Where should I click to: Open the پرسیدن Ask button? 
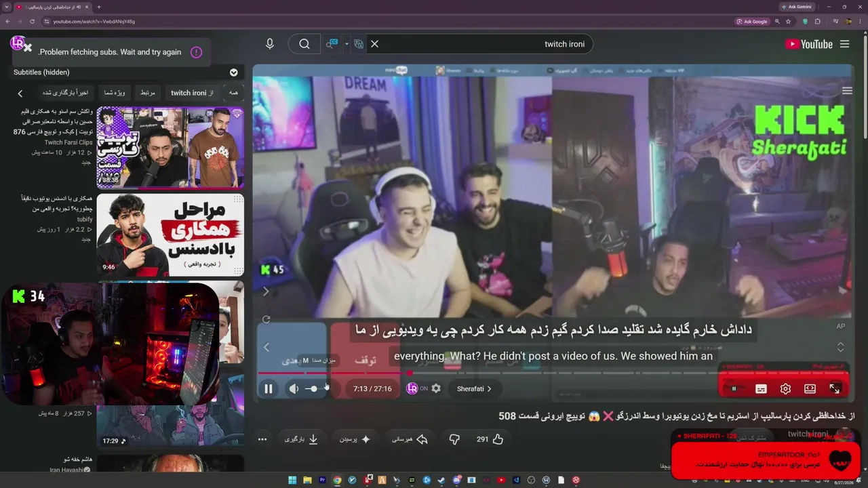pyautogui.click(x=355, y=439)
